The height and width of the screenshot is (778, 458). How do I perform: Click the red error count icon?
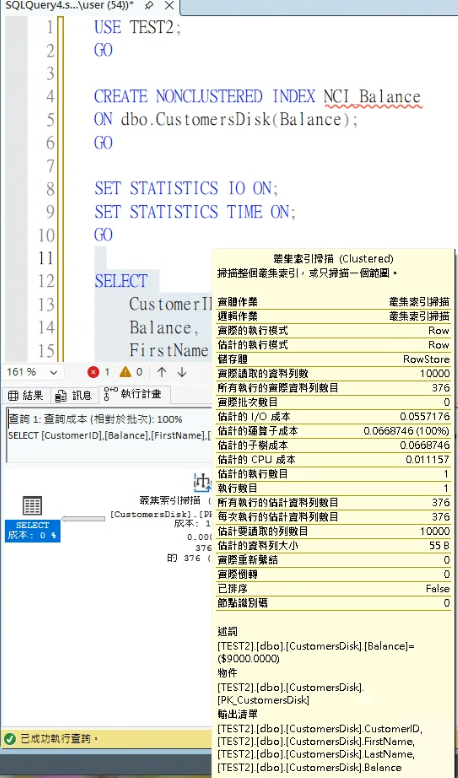(x=93, y=372)
